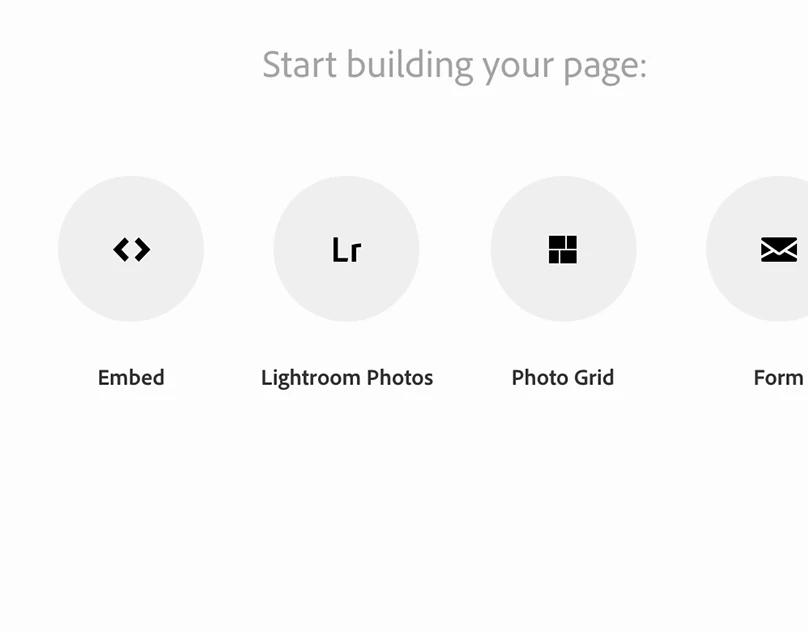Add an embed block using angle brackets glyph
Viewport: 808px width, 632px height.
pos(131,249)
